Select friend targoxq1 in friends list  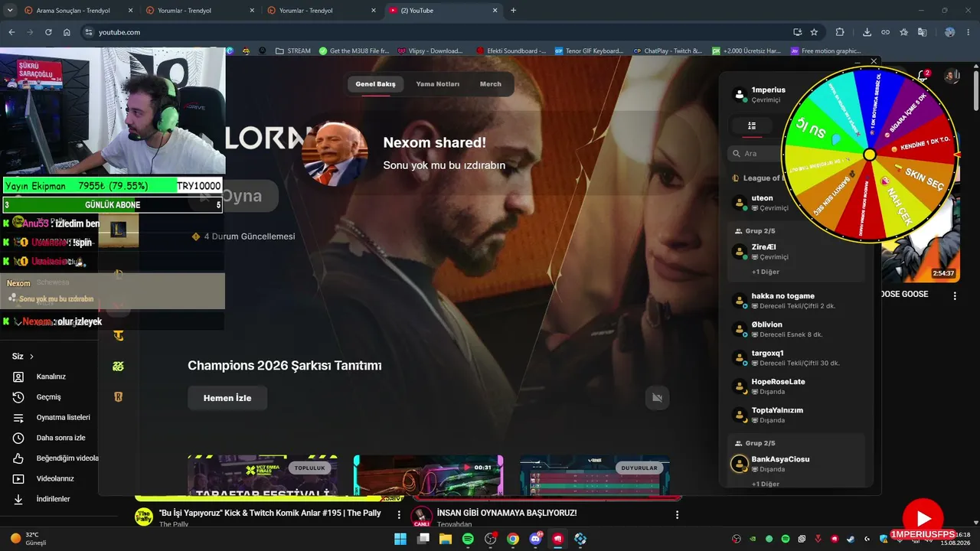(x=796, y=357)
